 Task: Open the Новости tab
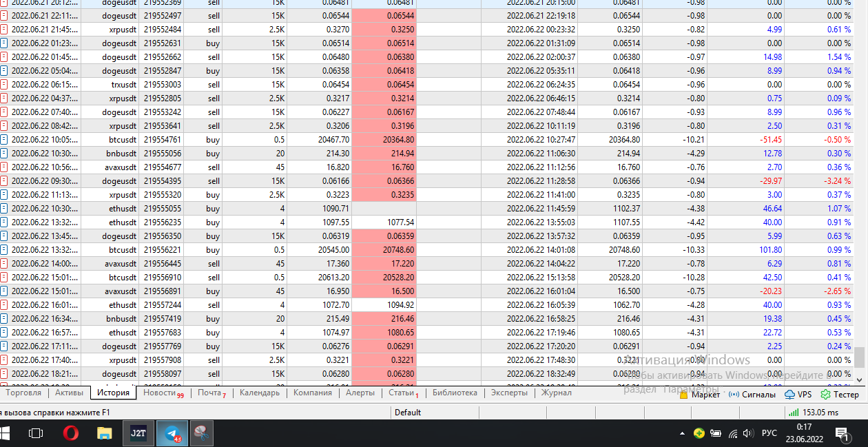163,393
